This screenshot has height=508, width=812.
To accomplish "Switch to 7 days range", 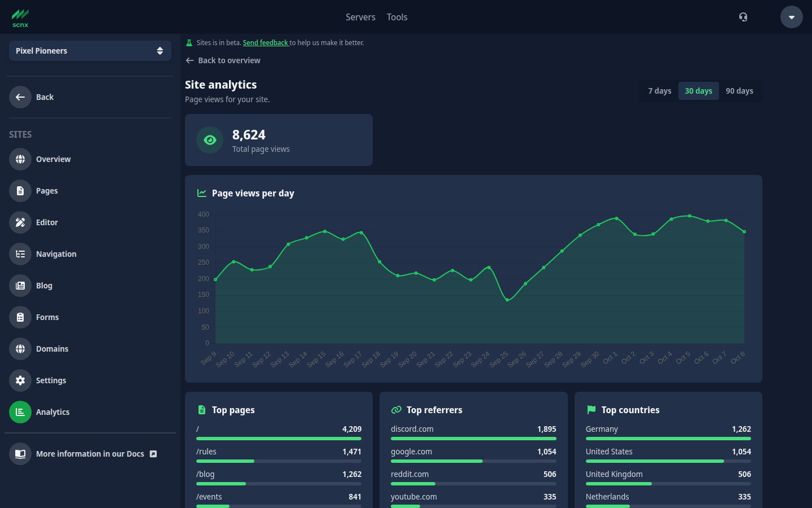I will point(660,91).
